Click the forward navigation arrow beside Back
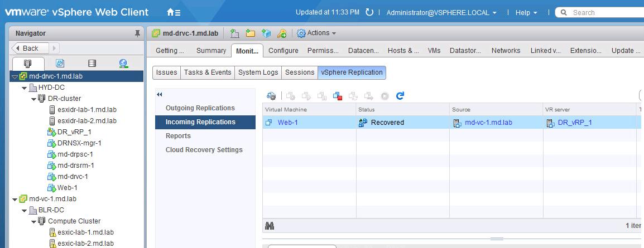The image size is (644, 248). tap(55, 48)
